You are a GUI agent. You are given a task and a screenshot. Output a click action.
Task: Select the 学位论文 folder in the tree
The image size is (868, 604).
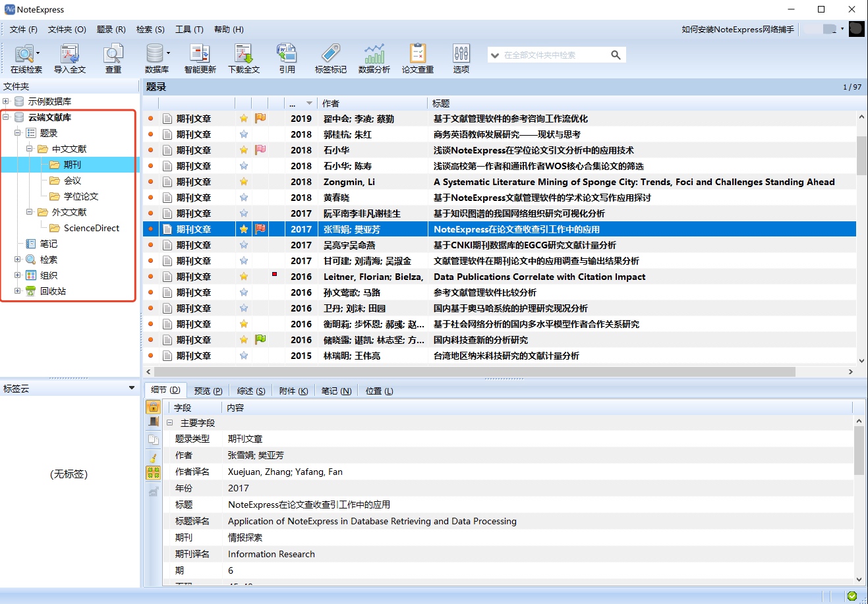80,196
